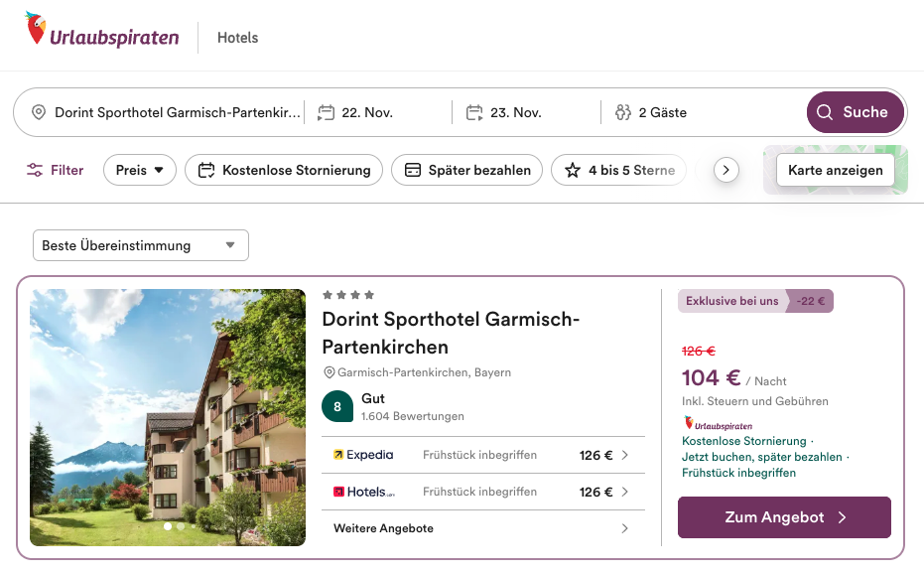Click Karte anzeigen to show map
This screenshot has height=575, width=924.
pyautogui.click(x=835, y=170)
